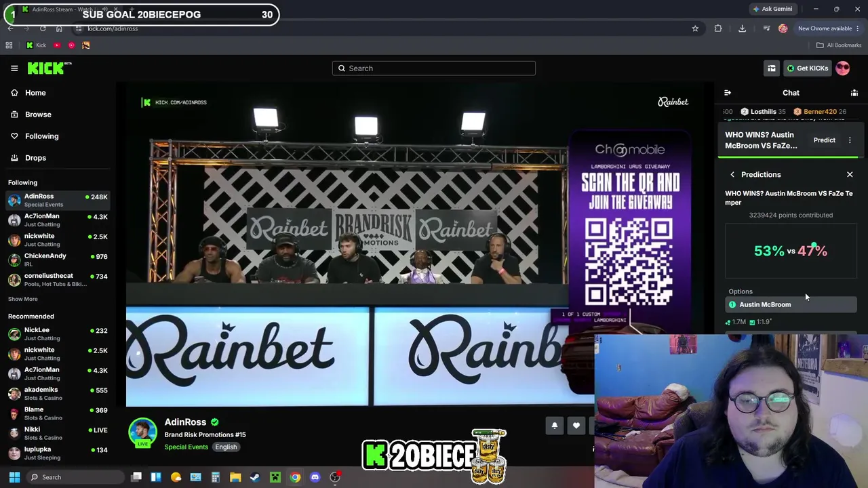The height and width of the screenshot is (488, 868).
Task: Close the Predictions panel
Action: pos(850,175)
